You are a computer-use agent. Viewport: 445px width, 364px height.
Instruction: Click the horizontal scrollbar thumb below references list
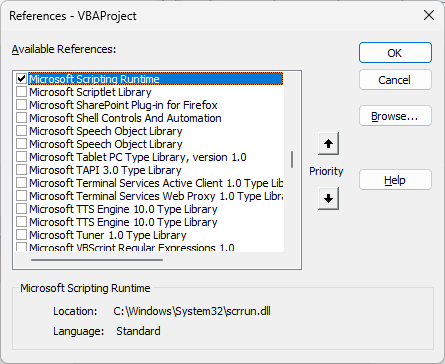tap(97, 260)
